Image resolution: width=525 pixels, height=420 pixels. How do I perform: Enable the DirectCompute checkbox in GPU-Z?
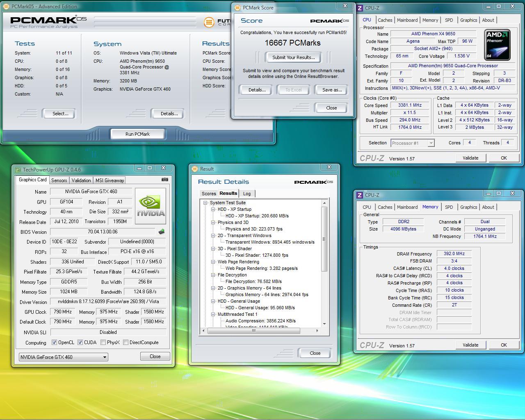[126, 342]
